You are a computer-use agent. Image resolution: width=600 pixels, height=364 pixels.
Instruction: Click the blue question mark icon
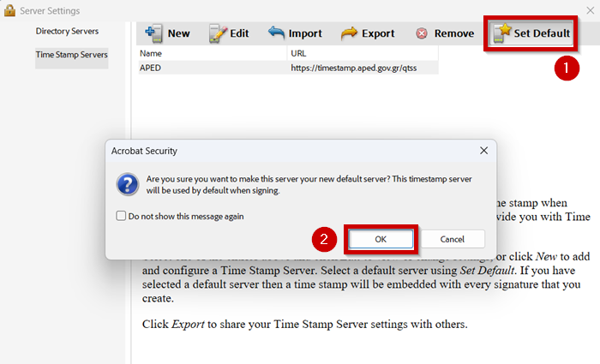point(127,185)
